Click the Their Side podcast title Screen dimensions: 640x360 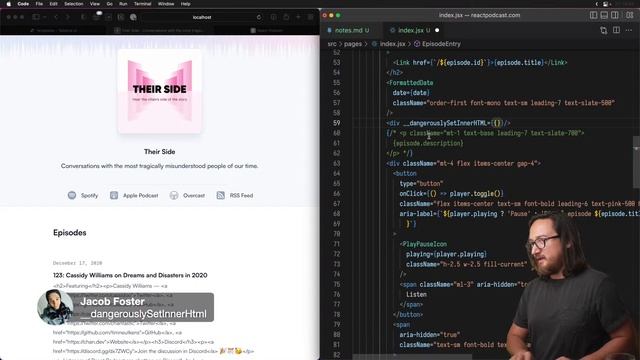160,151
